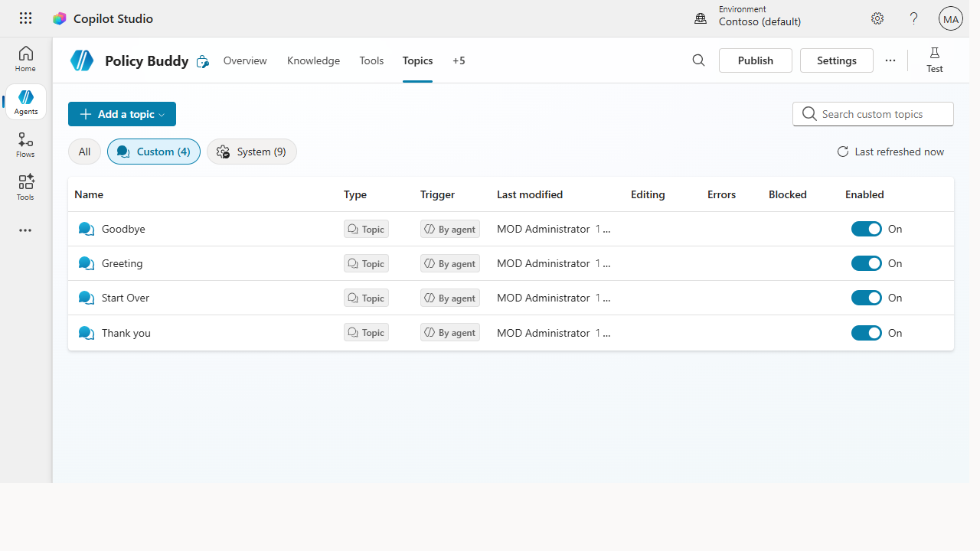
Task: Open Agents in the left sidebar
Action: pos(25,102)
